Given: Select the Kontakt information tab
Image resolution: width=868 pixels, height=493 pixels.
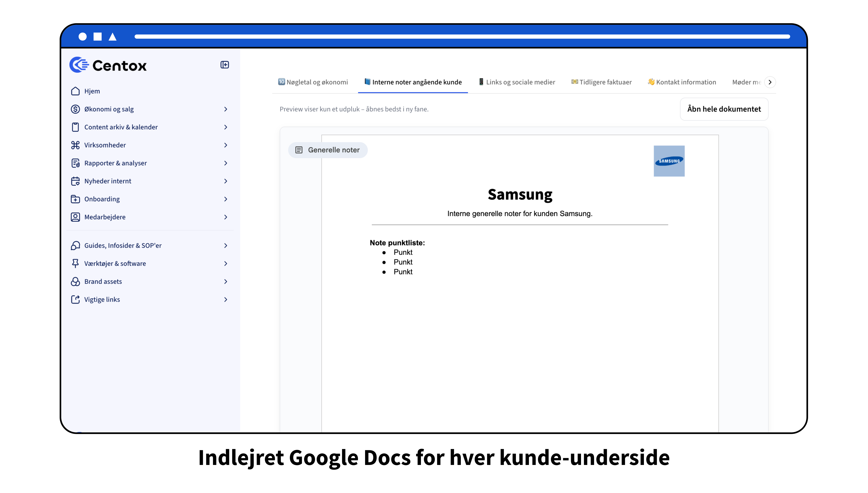Looking at the screenshot, I should (x=682, y=82).
